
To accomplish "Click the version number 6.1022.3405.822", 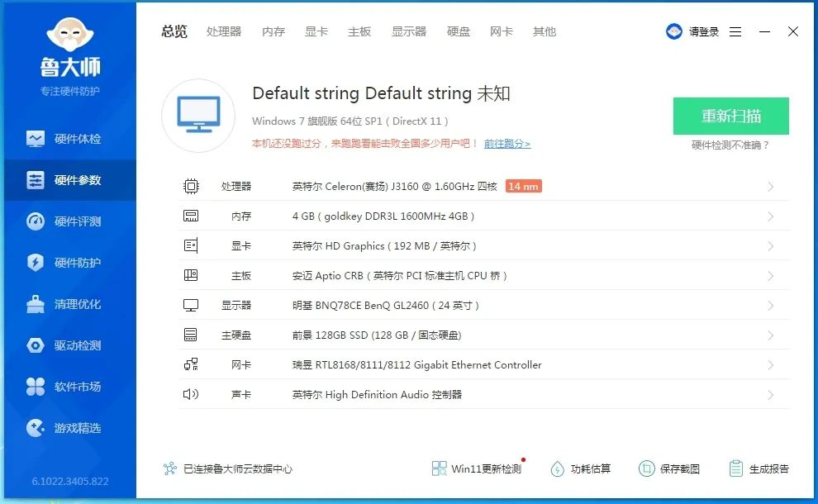I will (70, 481).
